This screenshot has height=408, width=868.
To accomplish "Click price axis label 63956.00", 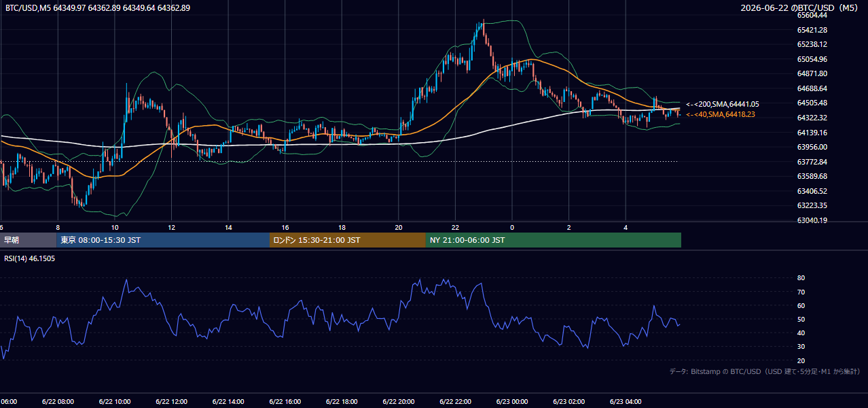I will click(x=812, y=147).
